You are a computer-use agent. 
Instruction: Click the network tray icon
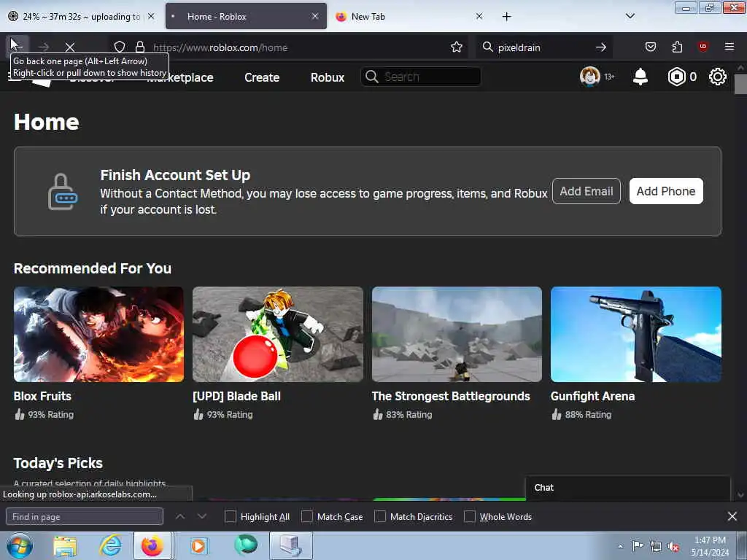point(656,547)
